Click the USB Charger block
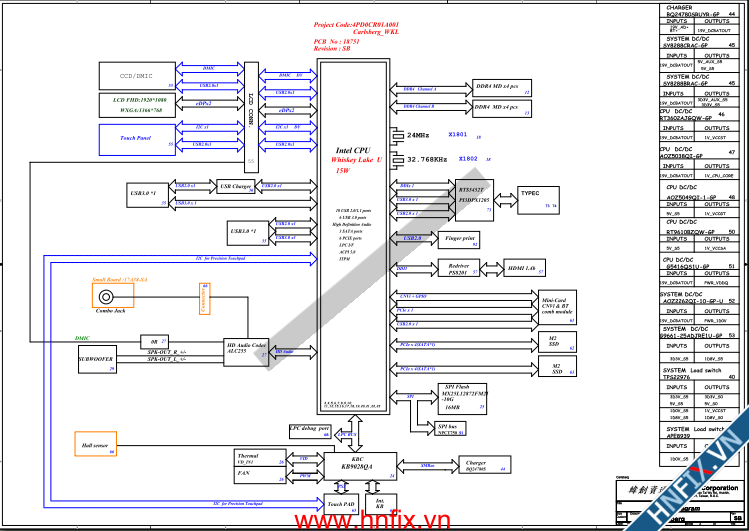 coord(234,187)
